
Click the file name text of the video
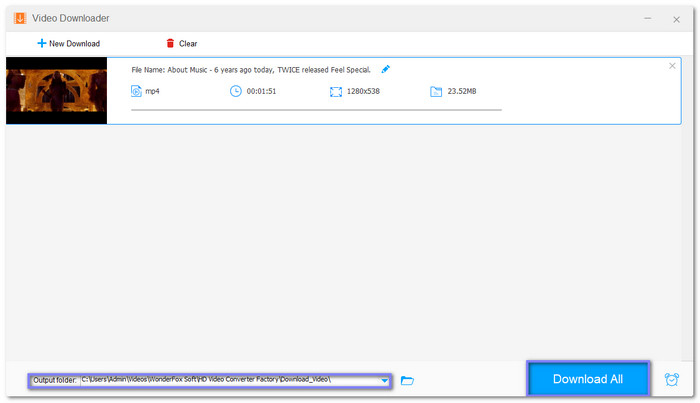tap(251, 70)
